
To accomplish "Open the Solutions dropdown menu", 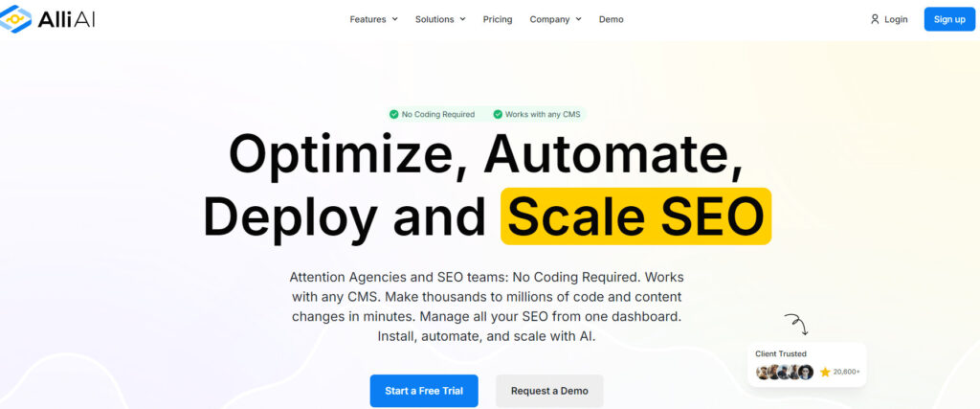I will point(440,19).
